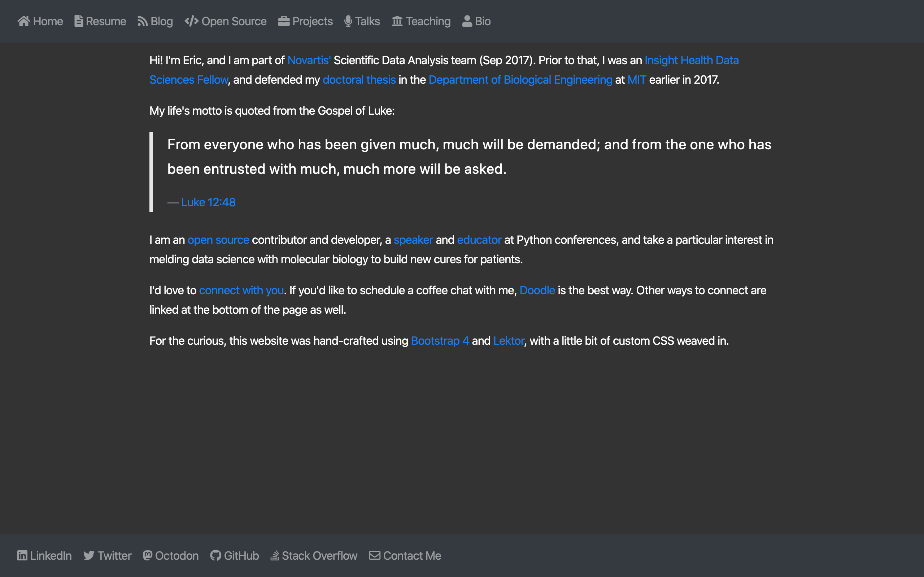Click the Projects briefcase icon
Image resolution: width=924 pixels, height=577 pixels.
pos(284,21)
